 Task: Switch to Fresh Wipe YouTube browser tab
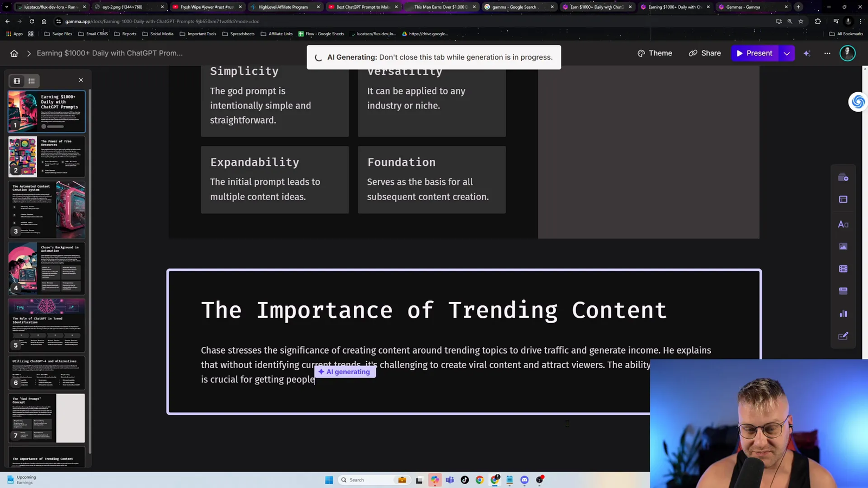(207, 7)
